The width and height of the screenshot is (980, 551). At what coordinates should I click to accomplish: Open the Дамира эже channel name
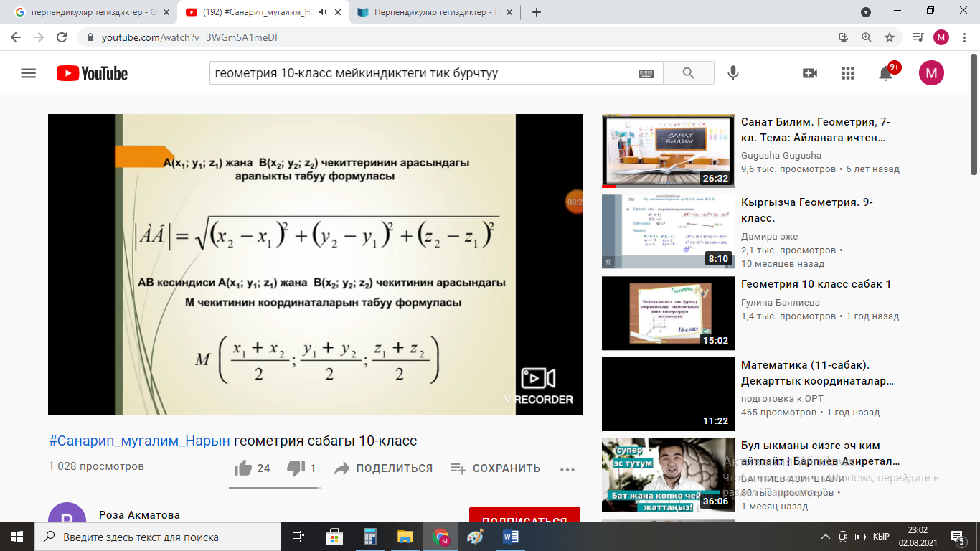click(x=769, y=237)
